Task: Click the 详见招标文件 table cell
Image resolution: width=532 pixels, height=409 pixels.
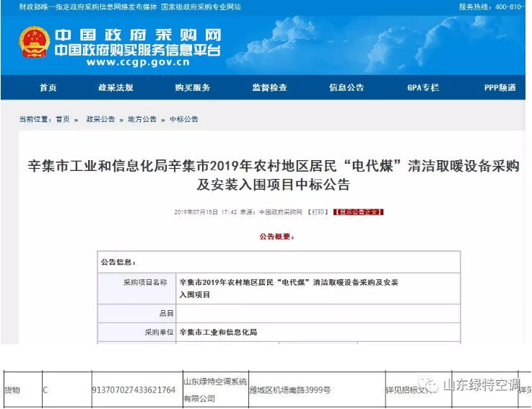Action: [x=409, y=390]
